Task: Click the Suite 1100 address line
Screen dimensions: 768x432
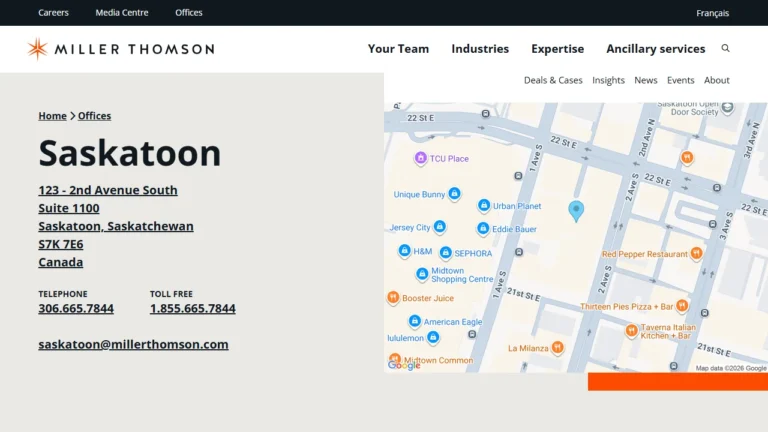Action: click(69, 208)
